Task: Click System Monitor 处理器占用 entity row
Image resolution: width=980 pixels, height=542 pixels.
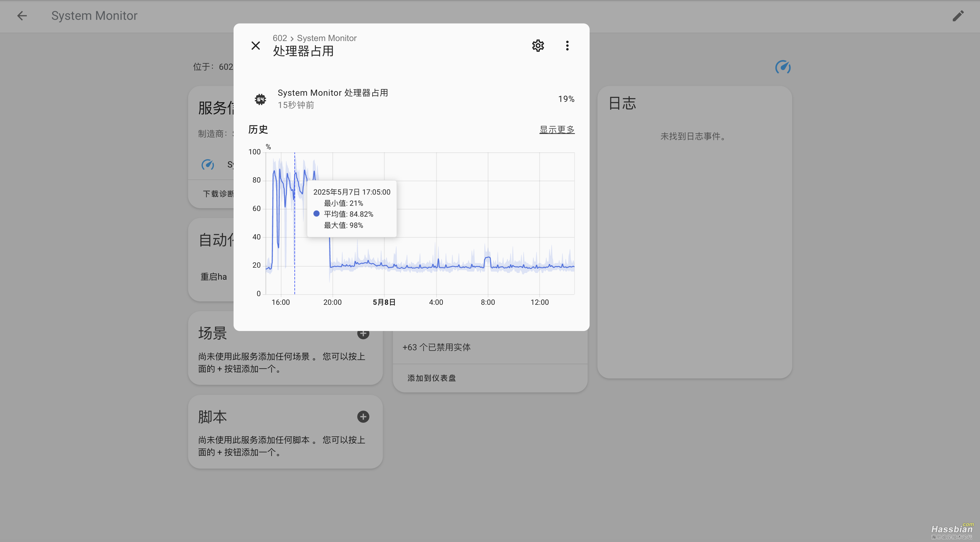Action: [x=411, y=99]
